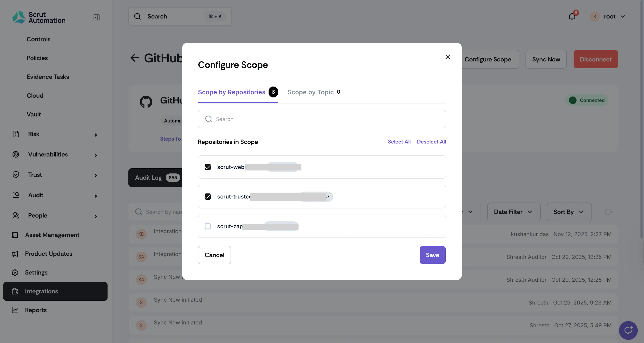Viewport: 644px width, 343px height.
Task: Focus the repository Search field in dialog
Action: [x=322, y=119]
